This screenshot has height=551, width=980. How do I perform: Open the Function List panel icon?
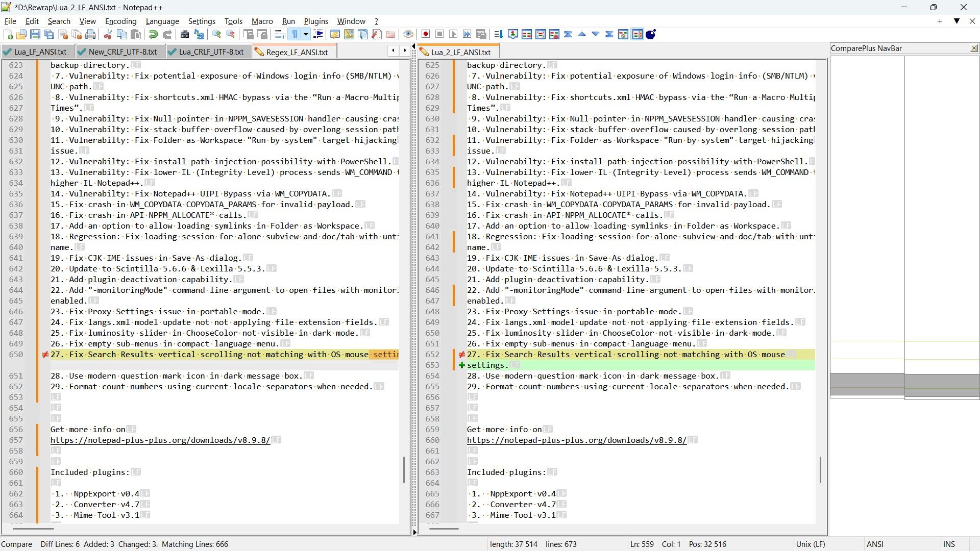coord(377,34)
